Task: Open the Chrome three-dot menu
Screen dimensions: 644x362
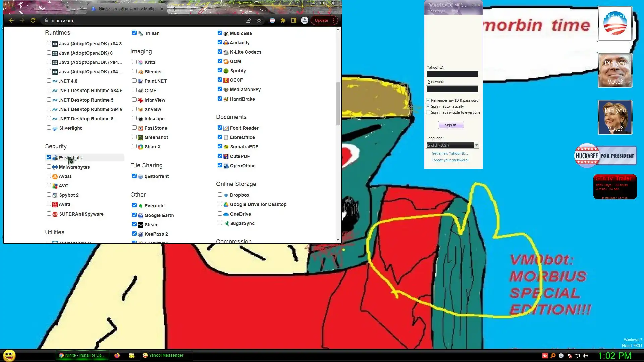Action: coord(333,20)
